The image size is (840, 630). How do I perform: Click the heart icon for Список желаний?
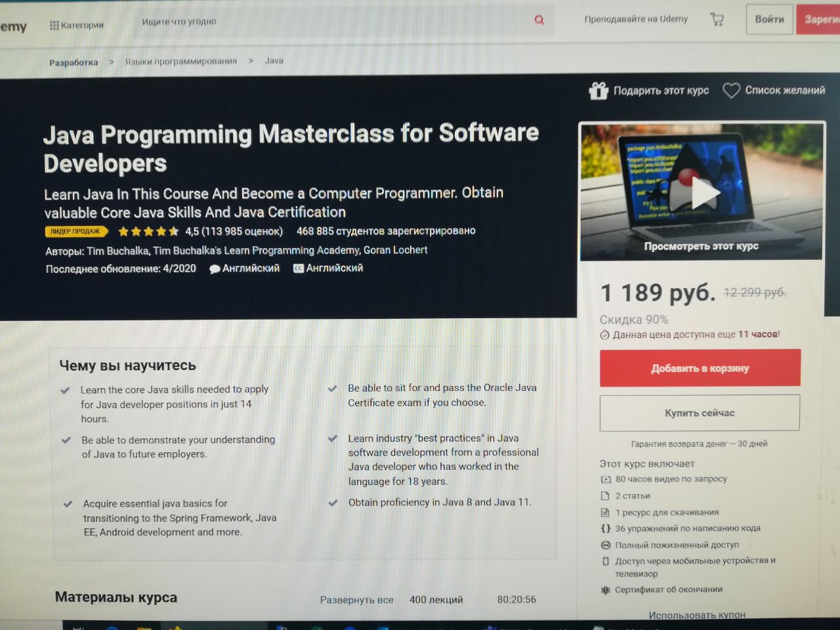tap(731, 90)
